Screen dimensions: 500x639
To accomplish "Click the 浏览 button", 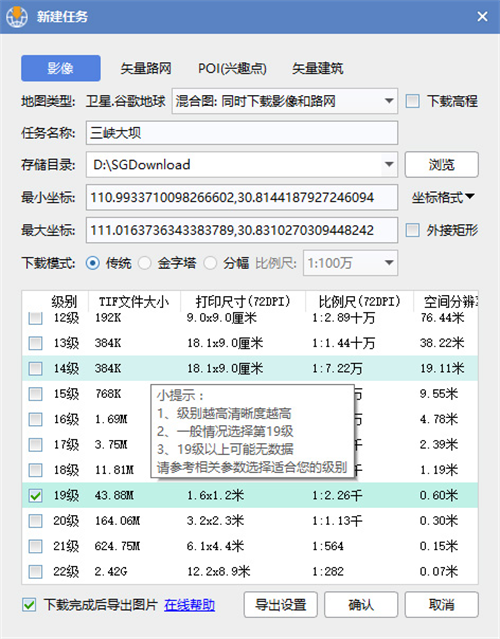I will (441, 165).
